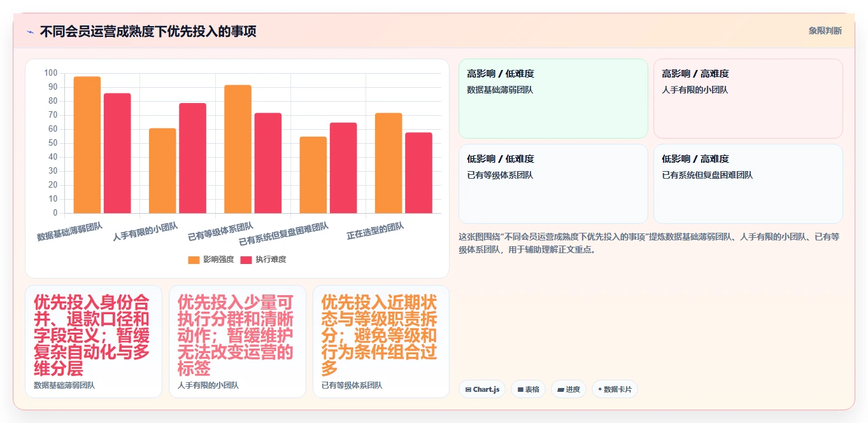Select the 数据卡片 tag chip
This screenshot has width=868, height=423.
tap(615, 389)
